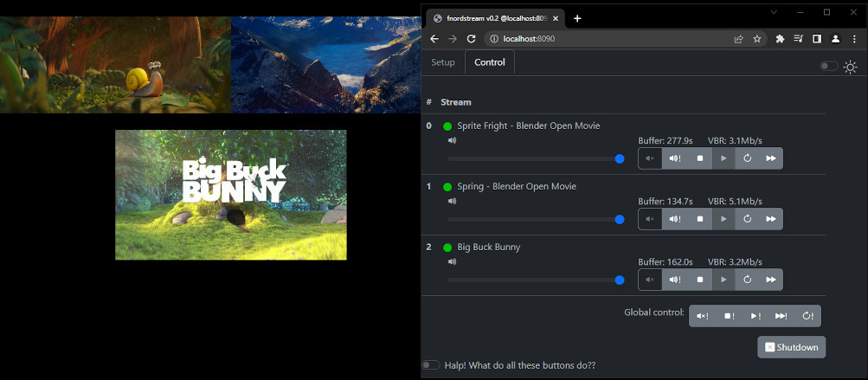Open the browser profile icon
Screen dimensions: 868x380
click(x=836, y=39)
